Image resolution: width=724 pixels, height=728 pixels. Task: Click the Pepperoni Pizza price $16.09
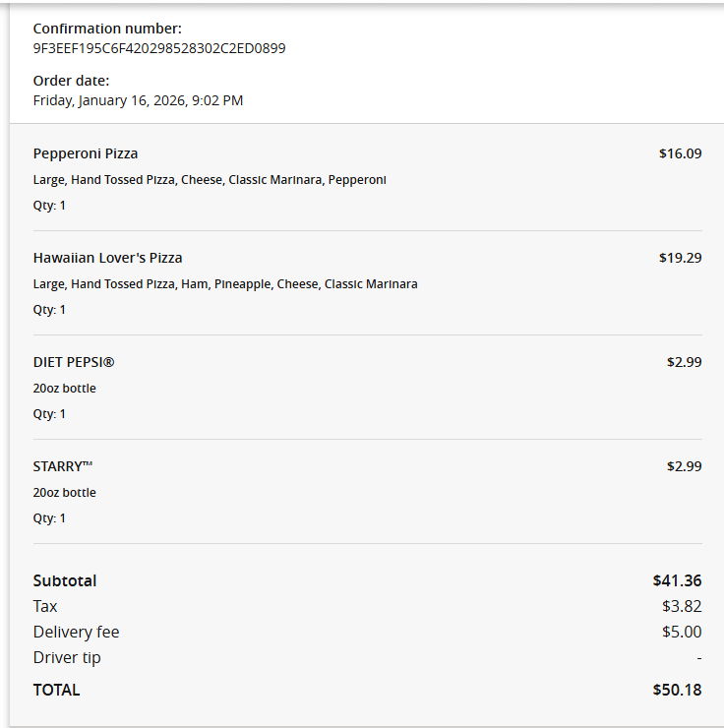[680, 153]
